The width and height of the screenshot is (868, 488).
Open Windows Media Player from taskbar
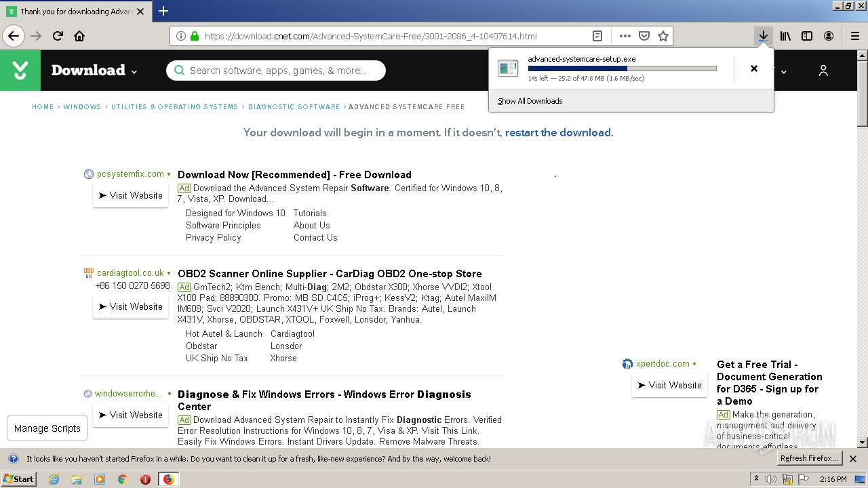tap(100, 479)
